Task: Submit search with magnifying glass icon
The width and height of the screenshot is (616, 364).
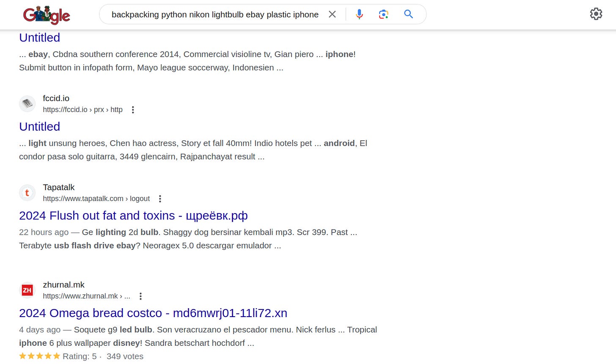Action: [408, 14]
